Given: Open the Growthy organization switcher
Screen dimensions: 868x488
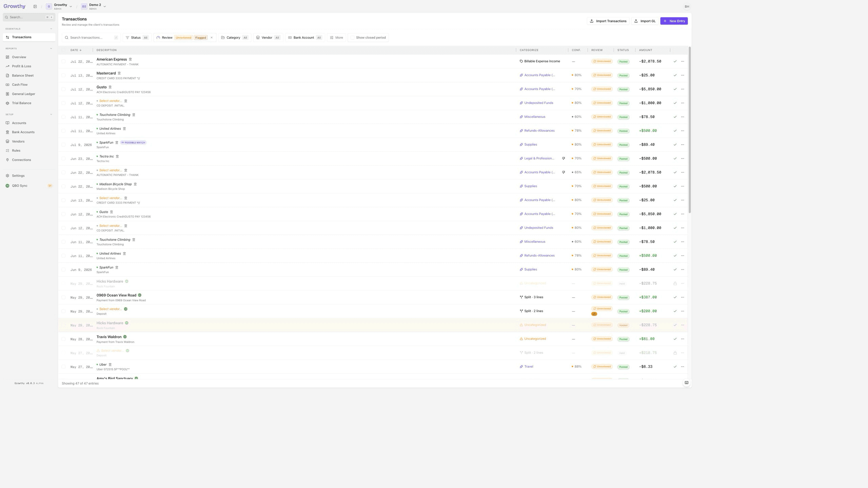Looking at the screenshot, I should tap(59, 6).
